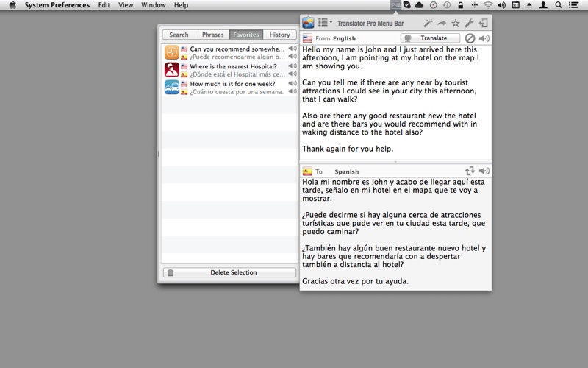This screenshot has height=368, width=588.
Task: Click the '¿Cuánto cuesta por una semana.' line
Action: [237, 91]
